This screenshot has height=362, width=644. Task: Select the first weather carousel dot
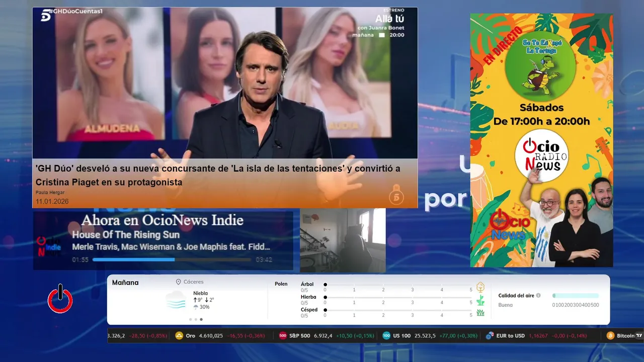tap(190, 319)
